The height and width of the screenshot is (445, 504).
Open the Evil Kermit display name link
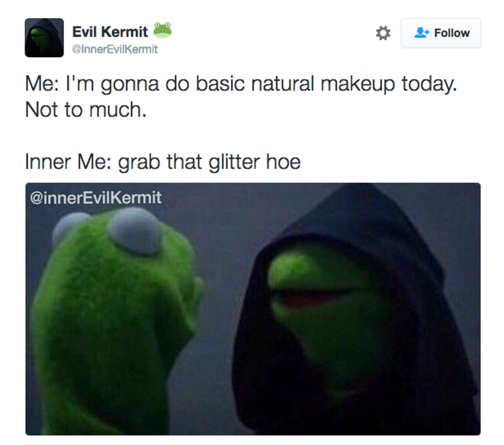point(110,32)
